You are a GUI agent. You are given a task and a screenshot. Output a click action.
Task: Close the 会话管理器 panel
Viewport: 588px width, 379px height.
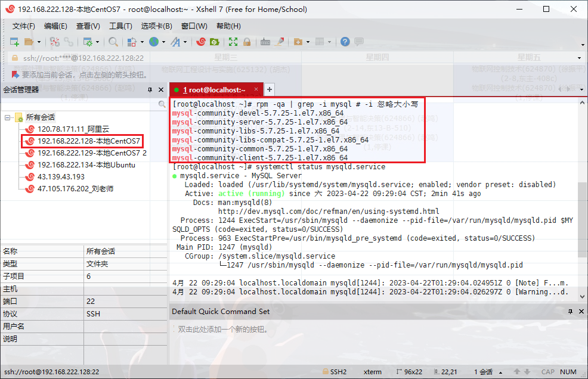[x=161, y=89]
